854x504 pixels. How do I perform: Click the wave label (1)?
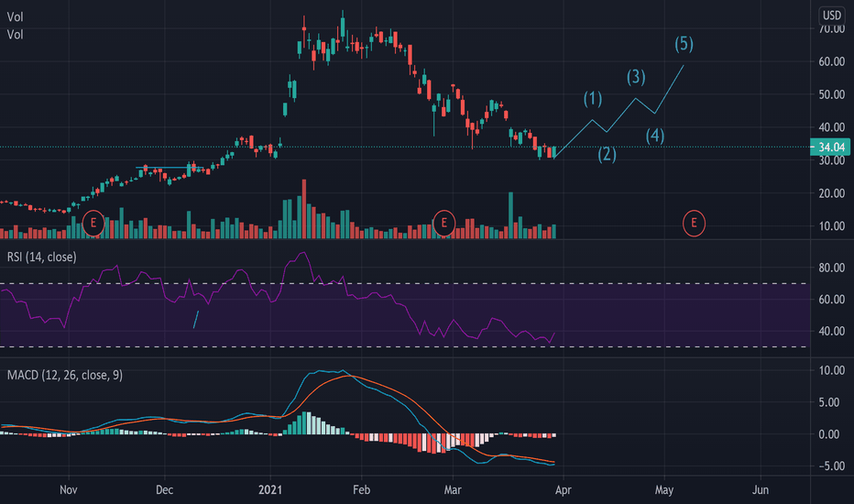[593, 99]
